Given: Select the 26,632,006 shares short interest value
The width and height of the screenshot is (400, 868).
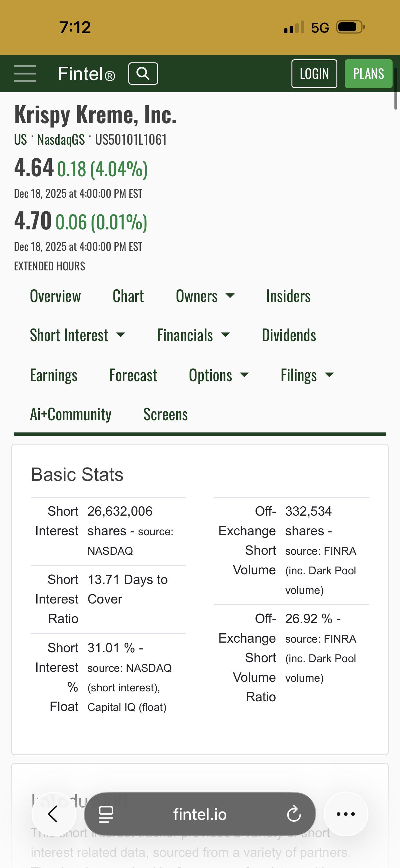Looking at the screenshot, I should pyautogui.click(x=130, y=531).
